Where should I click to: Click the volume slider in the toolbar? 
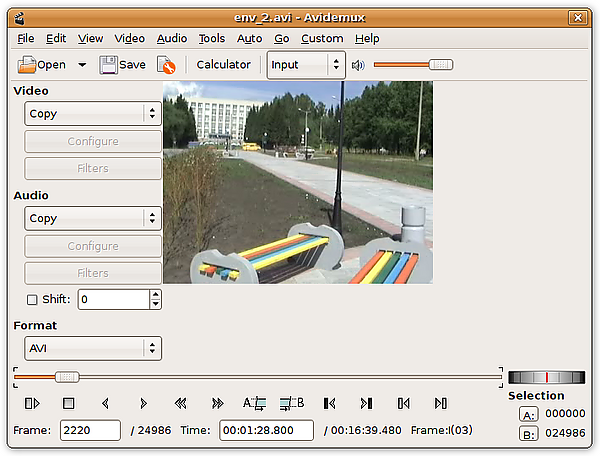click(412, 65)
